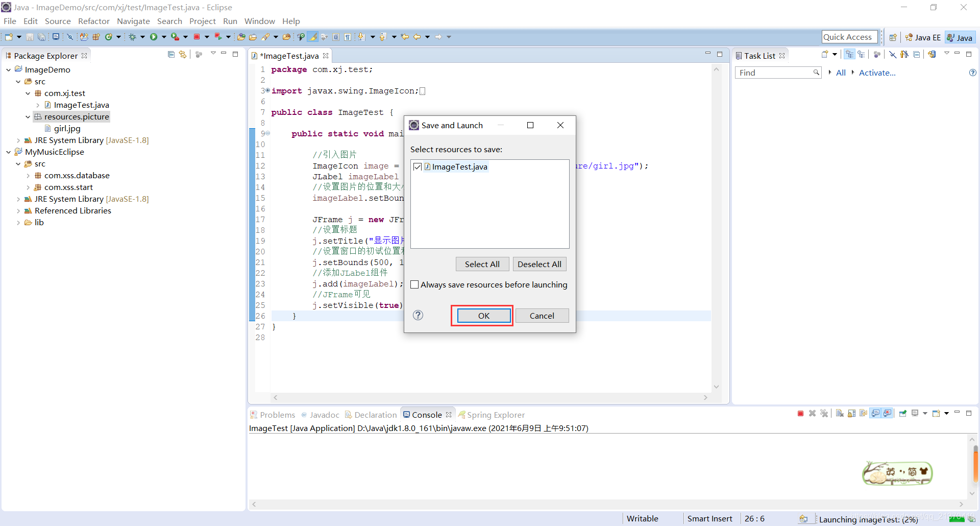Switch to the Declaration tab
Viewport: 980px width, 526px height.
click(371, 415)
